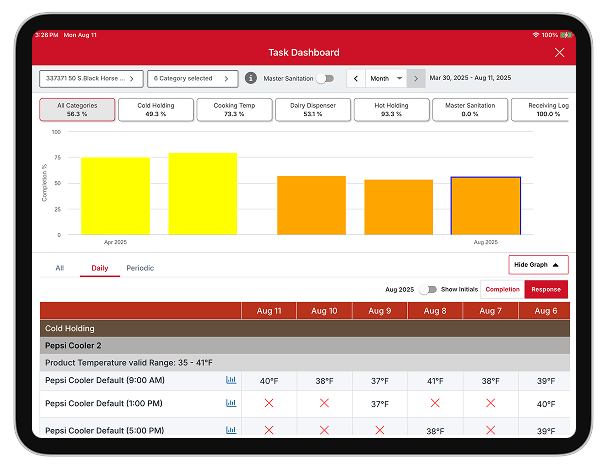Open the store location selector
Image resolution: width=607 pixels, height=470 pixels.
91,78
